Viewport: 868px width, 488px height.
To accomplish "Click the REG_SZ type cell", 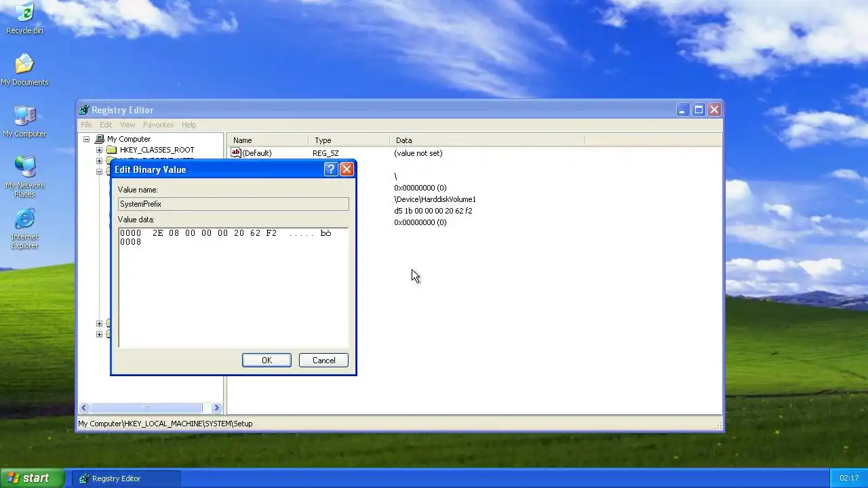I will tap(325, 153).
